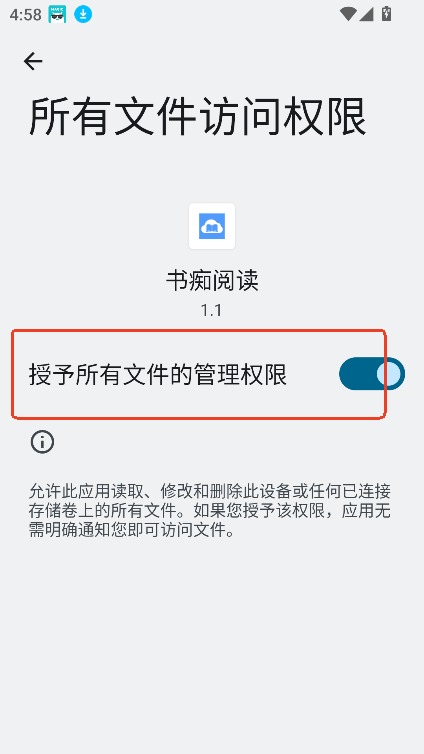Click the 书痴阅读 app icon
424x754 pixels.
(212, 226)
